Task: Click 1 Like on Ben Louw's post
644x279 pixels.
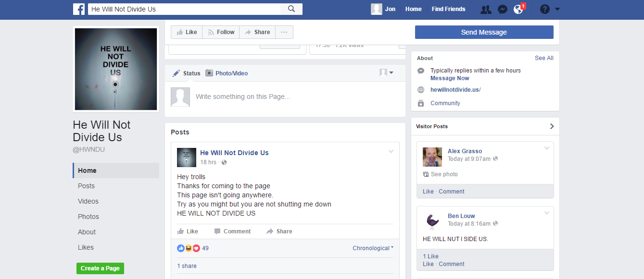Action: pos(430,256)
